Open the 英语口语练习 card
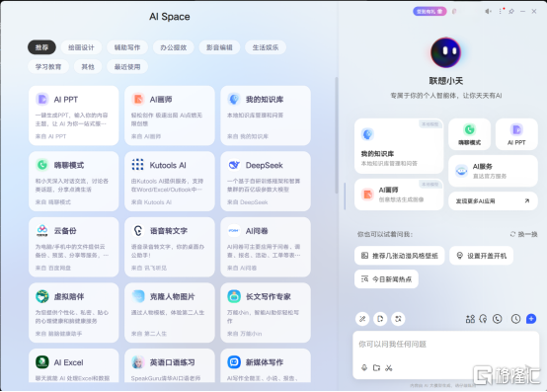The width and height of the screenshot is (547, 392). (170, 366)
